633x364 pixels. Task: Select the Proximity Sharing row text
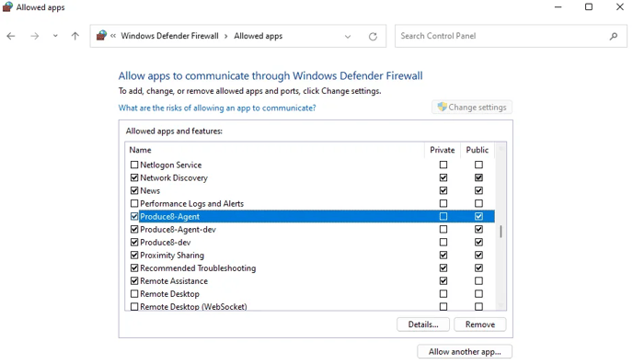[x=172, y=256]
